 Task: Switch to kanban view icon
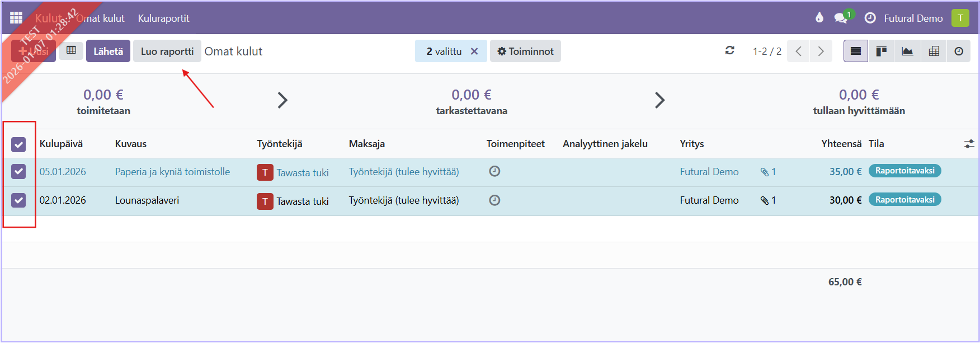pyautogui.click(x=882, y=51)
